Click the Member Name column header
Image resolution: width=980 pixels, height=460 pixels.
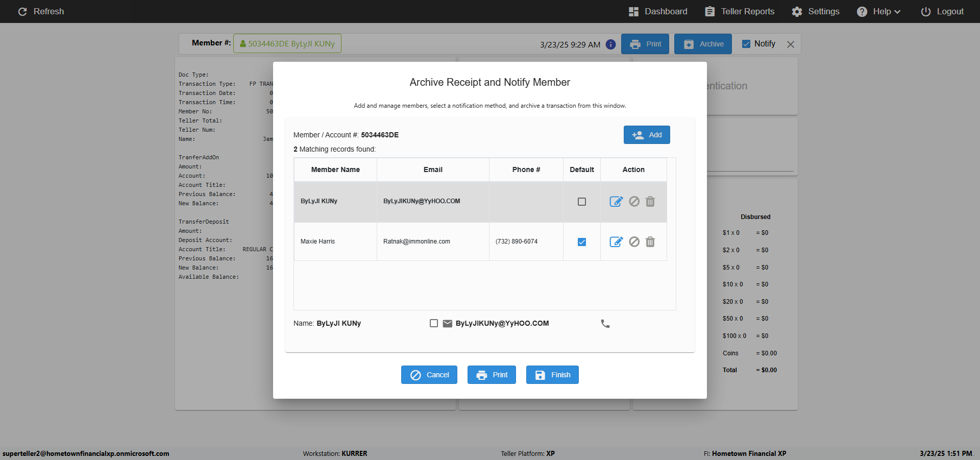coord(335,170)
